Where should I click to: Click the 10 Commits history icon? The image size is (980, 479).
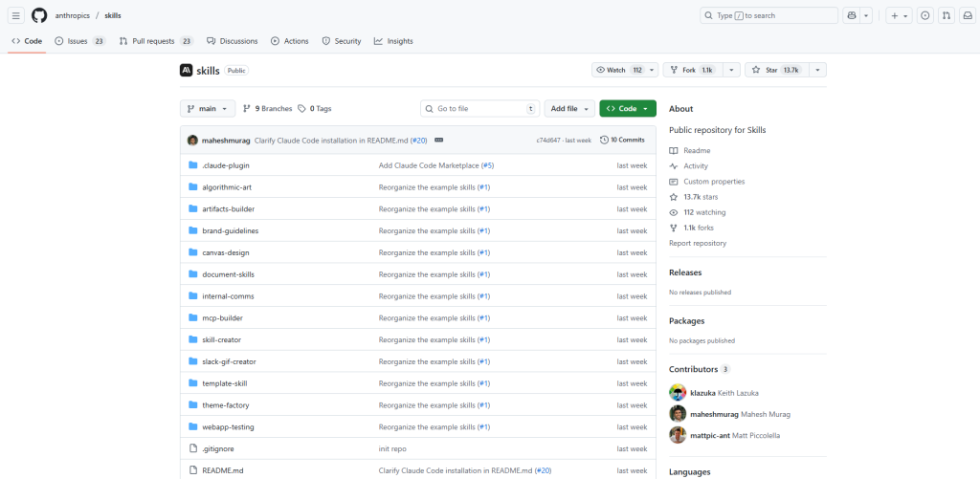tap(604, 140)
